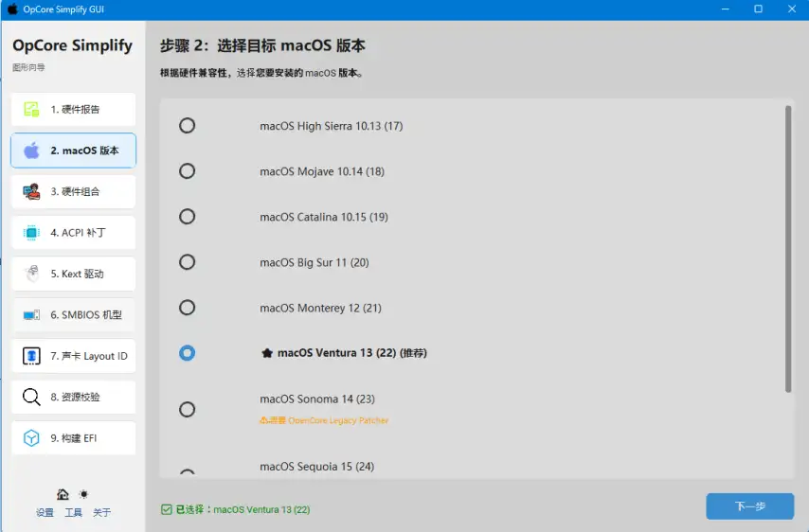Choose the macOS Big Sur 11 radio option
The height and width of the screenshot is (532, 809).
[188, 262]
